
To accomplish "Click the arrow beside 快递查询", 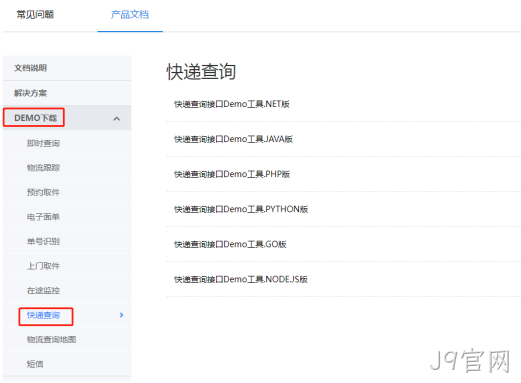I will coord(121,315).
